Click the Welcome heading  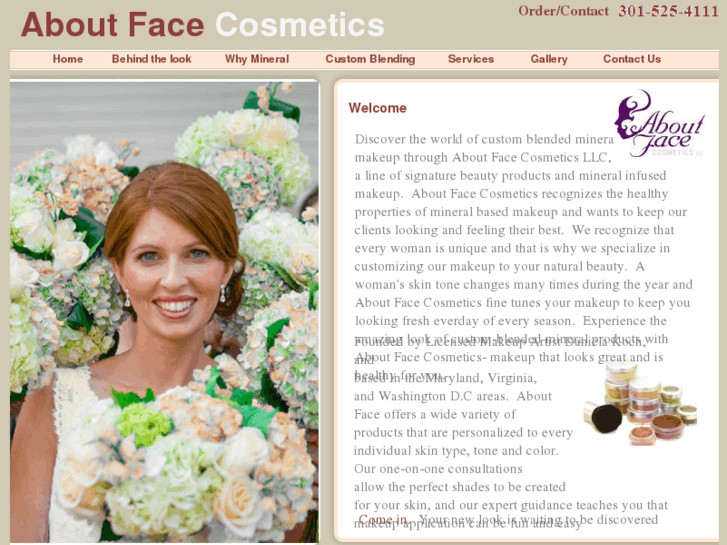coord(377,108)
